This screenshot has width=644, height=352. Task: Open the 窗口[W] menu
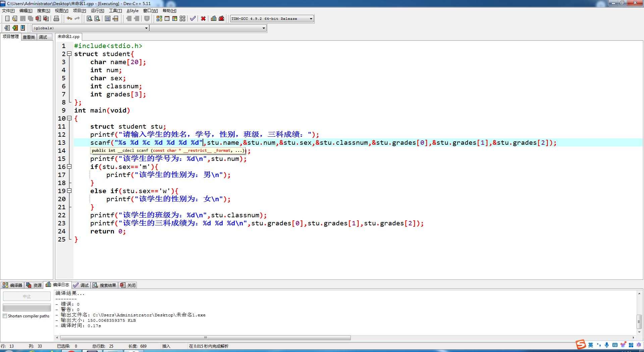point(150,11)
